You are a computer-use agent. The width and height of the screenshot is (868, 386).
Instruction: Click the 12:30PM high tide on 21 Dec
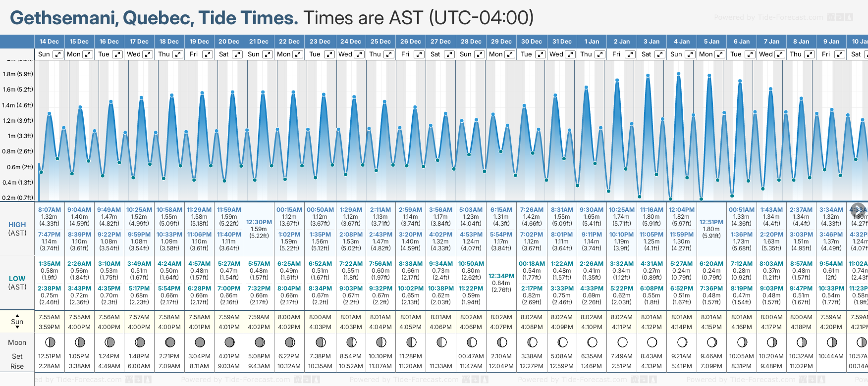[259, 222]
